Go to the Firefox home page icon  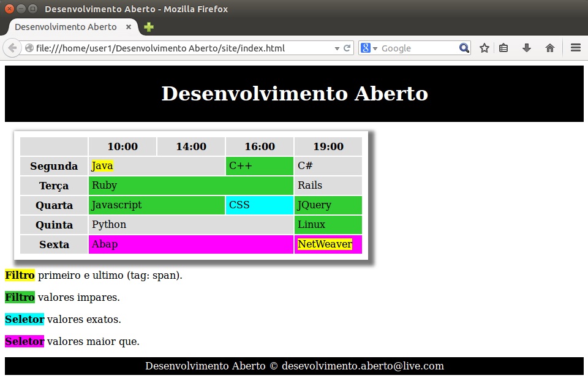(x=549, y=48)
